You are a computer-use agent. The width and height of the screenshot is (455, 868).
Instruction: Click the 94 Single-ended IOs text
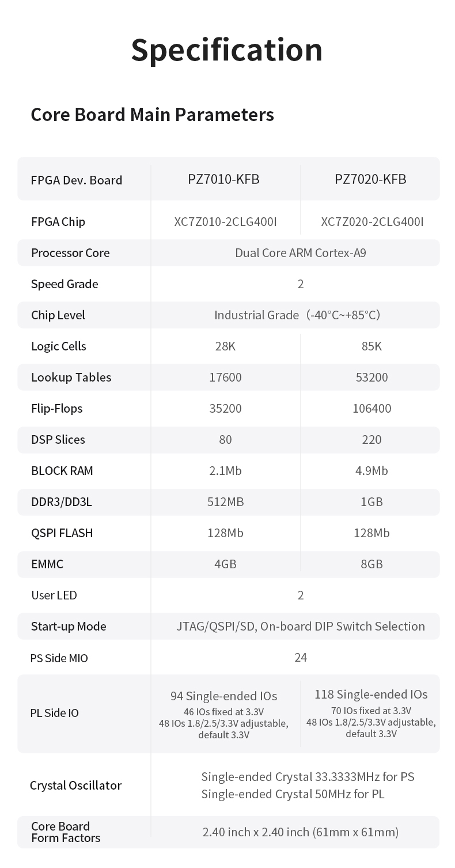[x=223, y=696]
